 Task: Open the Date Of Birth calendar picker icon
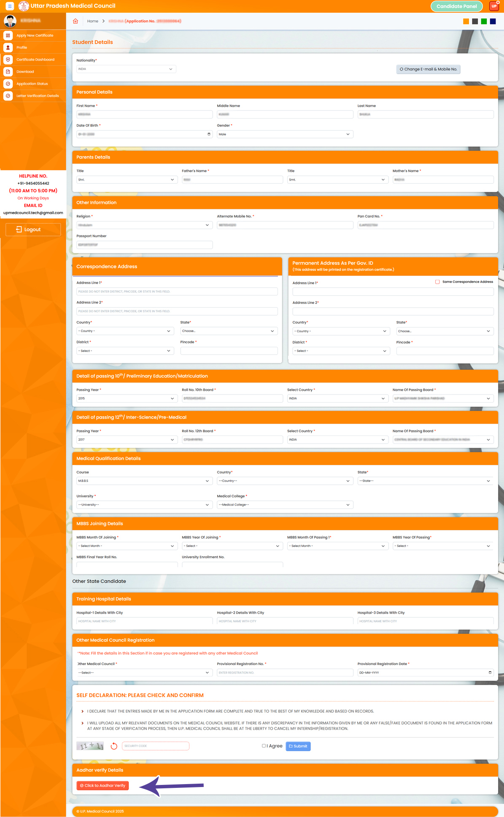[x=209, y=134]
